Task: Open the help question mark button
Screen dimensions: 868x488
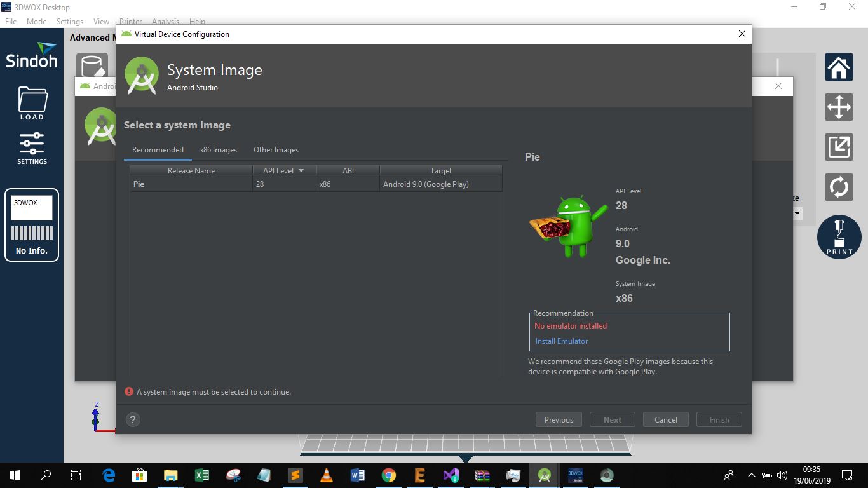Action: pyautogui.click(x=133, y=419)
